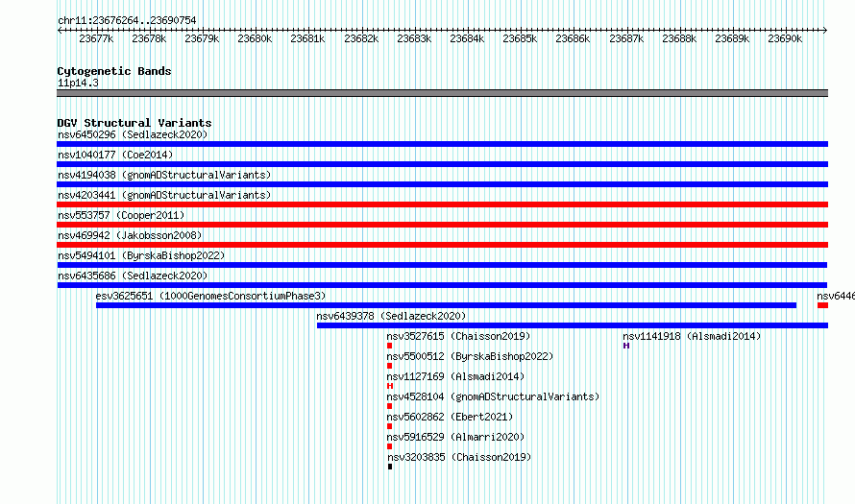Click the blue bar under nsv5494101

click(442, 265)
